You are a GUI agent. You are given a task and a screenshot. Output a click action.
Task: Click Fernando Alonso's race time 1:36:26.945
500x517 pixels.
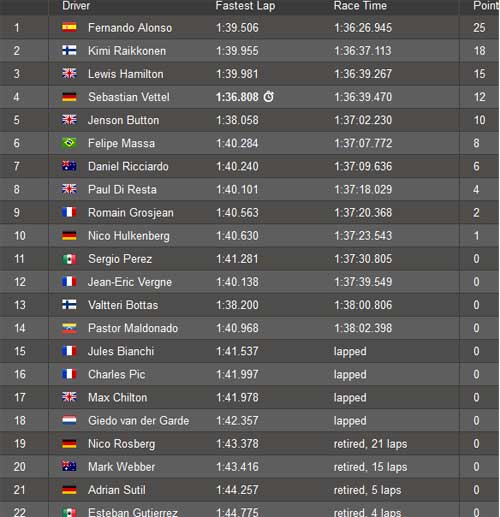tap(363, 28)
